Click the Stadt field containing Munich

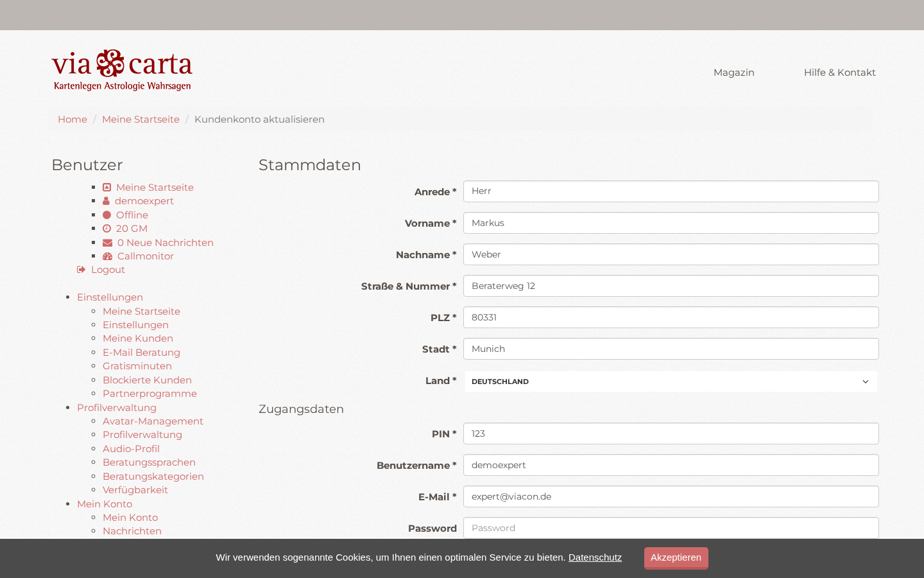click(x=671, y=349)
